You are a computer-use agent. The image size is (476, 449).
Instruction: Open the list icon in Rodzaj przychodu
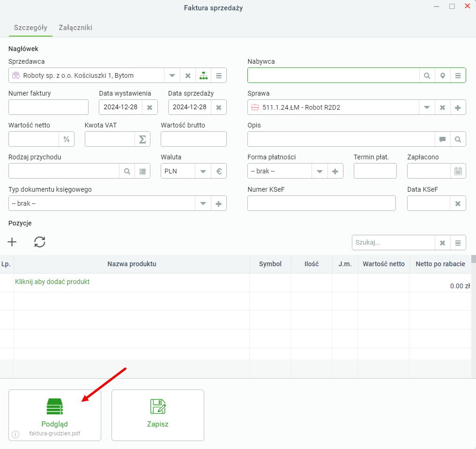(143, 172)
